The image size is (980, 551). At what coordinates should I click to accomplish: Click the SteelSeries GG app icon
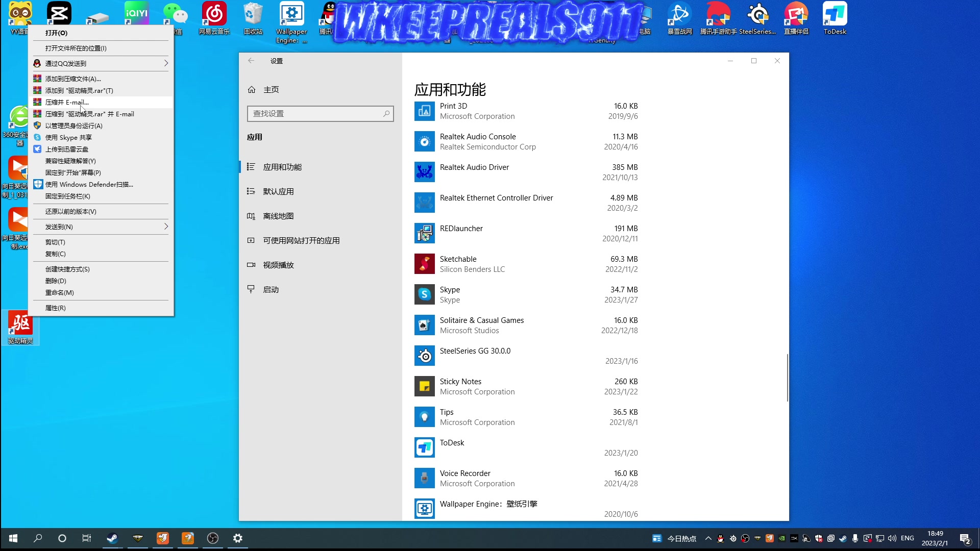click(424, 356)
